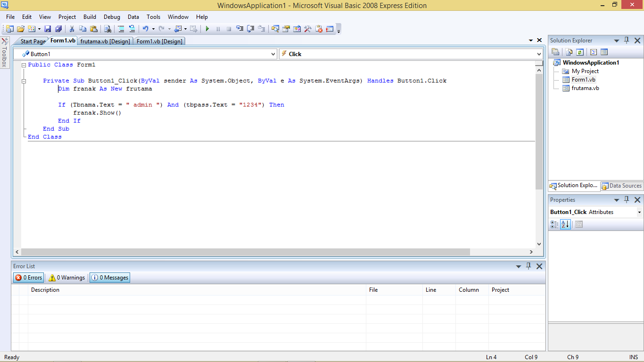Collapse the Public Class Form1 code block

click(24, 65)
